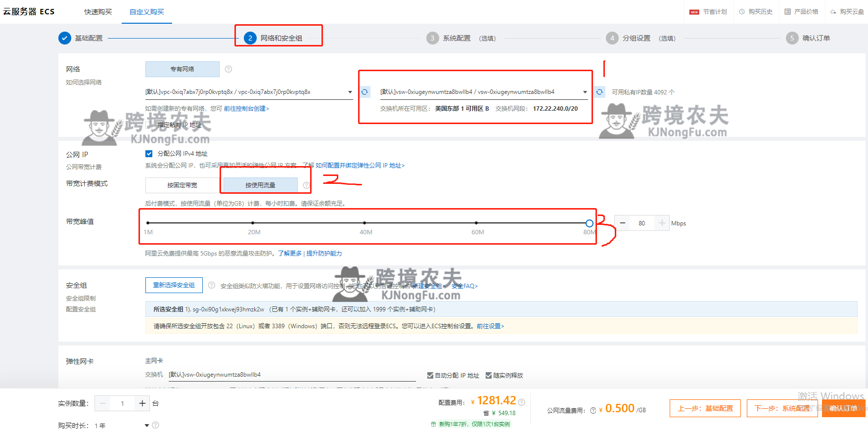Image resolution: width=868 pixels, height=432 pixels.
Task: Open the 如何选择网络 link
Action: (x=84, y=83)
